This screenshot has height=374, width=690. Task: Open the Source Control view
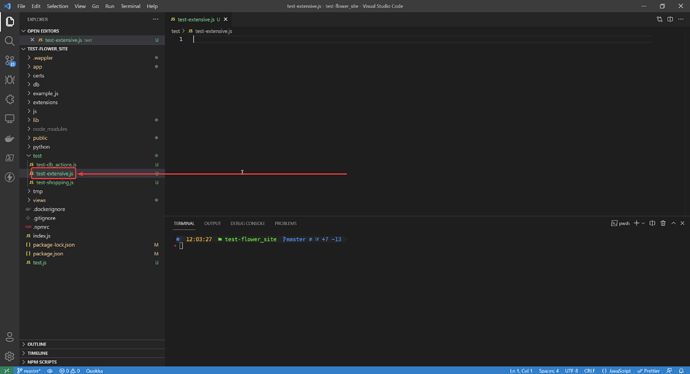9,60
